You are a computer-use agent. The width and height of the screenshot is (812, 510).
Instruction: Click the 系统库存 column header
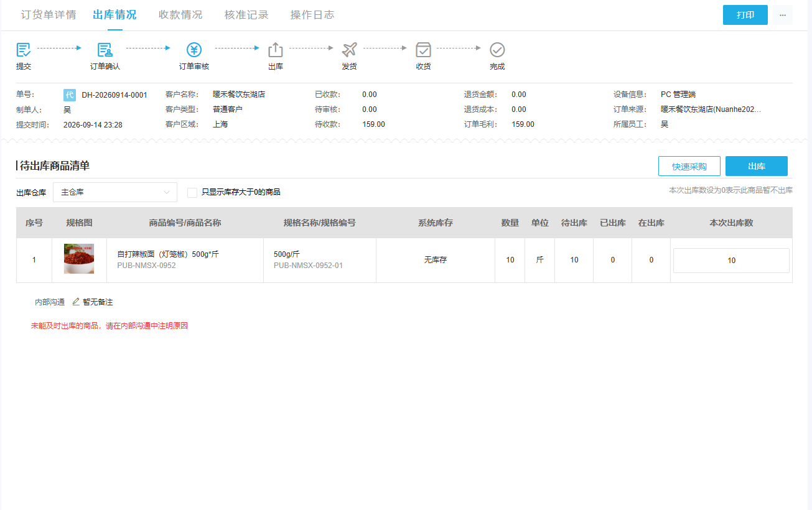click(436, 223)
